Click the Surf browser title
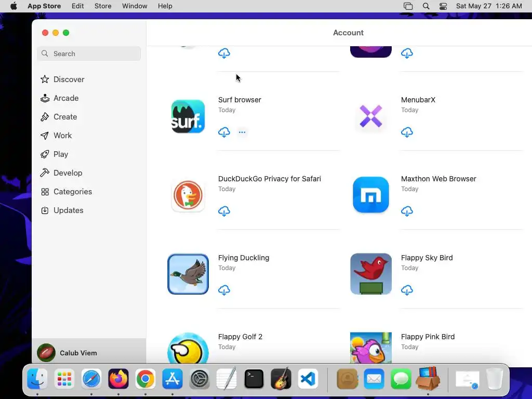Image resolution: width=532 pixels, height=399 pixels. click(240, 100)
